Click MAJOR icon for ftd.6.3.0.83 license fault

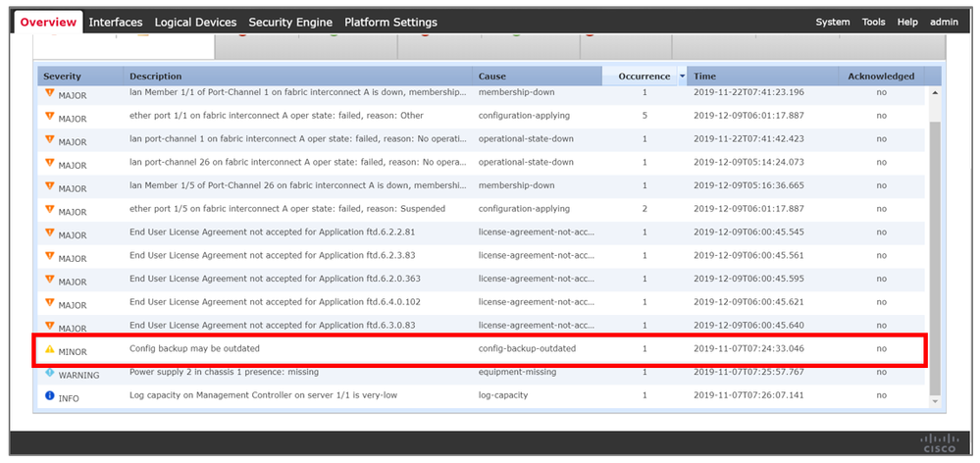point(50,326)
